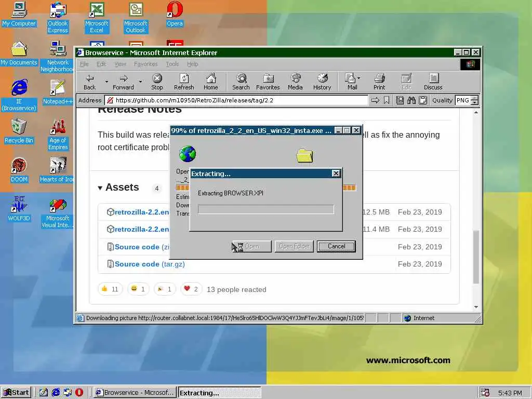Viewport: 532px width, 399px height.
Task: Click the scrollbar down arrow
Action: pos(476,307)
